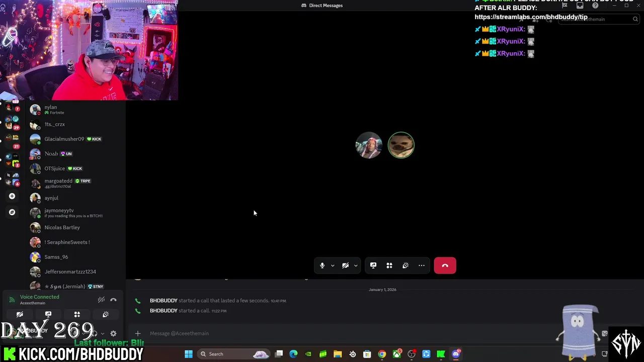This screenshot has height=362, width=644.
Task: Open soundboard from call bar
Action: coord(406,265)
